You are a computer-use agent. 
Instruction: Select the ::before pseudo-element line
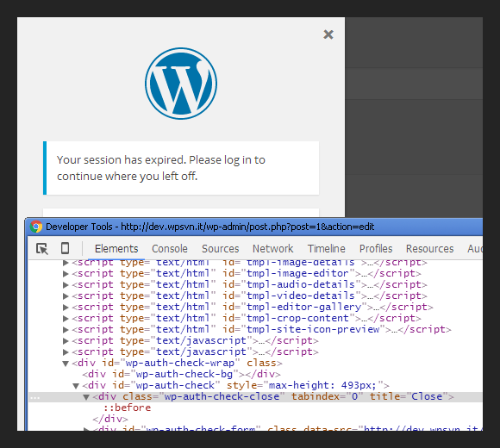pyautogui.click(x=128, y=408)
